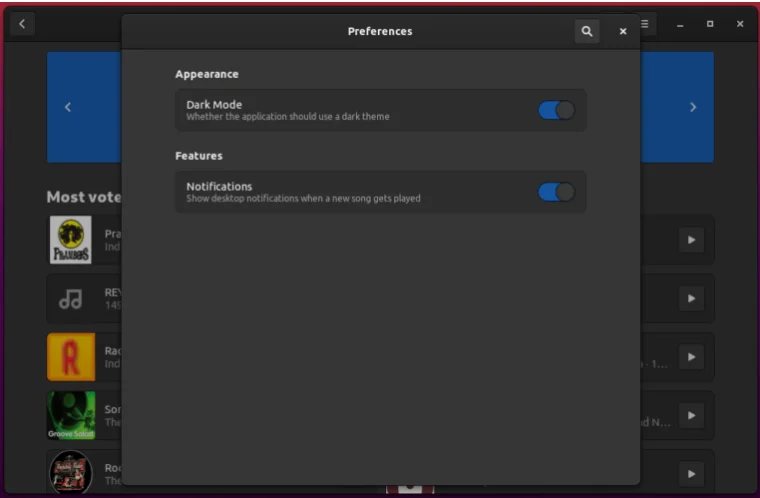Maximize the application window

pos(710,24)
